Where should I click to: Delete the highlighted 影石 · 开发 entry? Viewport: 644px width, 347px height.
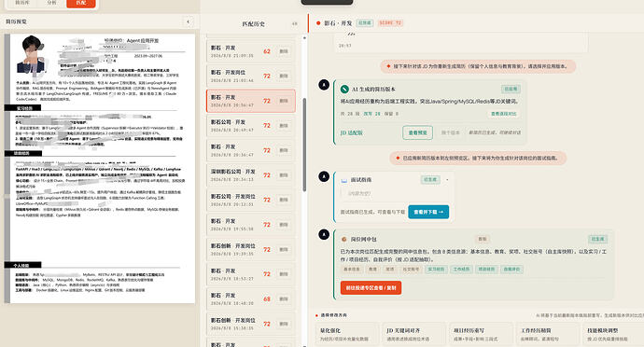coord(284,101)
